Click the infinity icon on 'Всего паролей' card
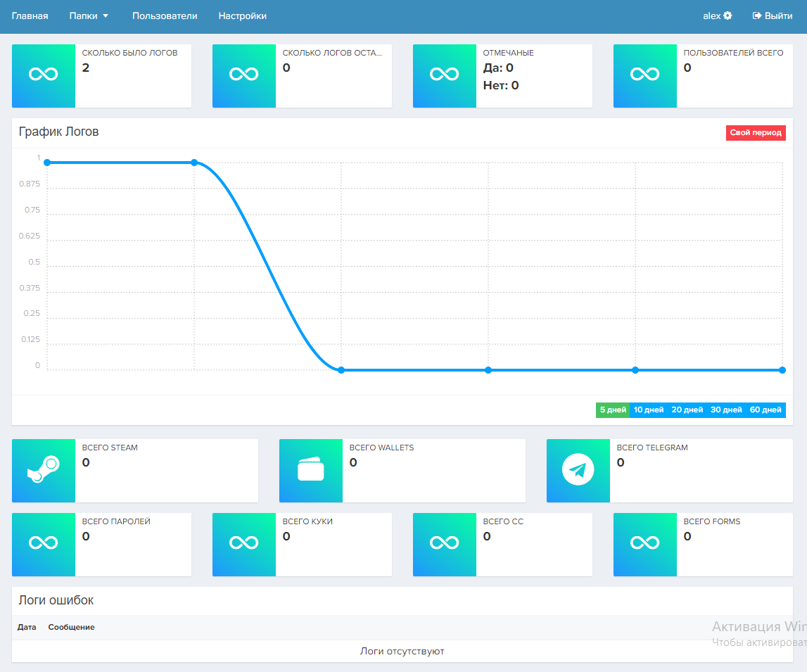Screen dimensions: 807x672 click(43, 543)
